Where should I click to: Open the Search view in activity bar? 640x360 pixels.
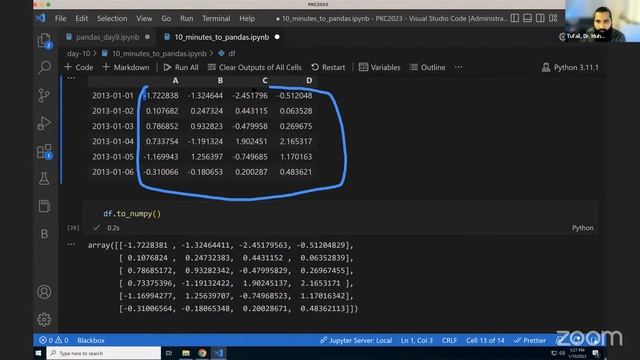(x=44, y=67)
